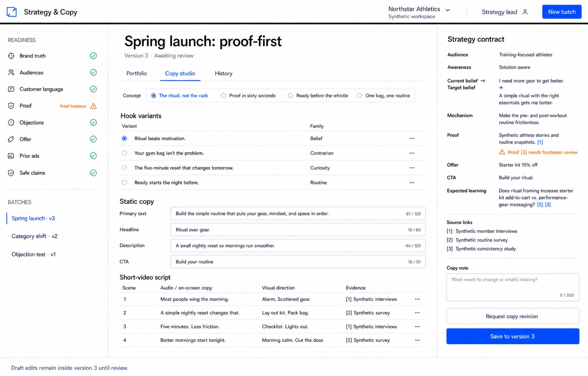Screen dimensions: 588x376
Task: Click the green check beside Safe claims
Action: point(93,173)
